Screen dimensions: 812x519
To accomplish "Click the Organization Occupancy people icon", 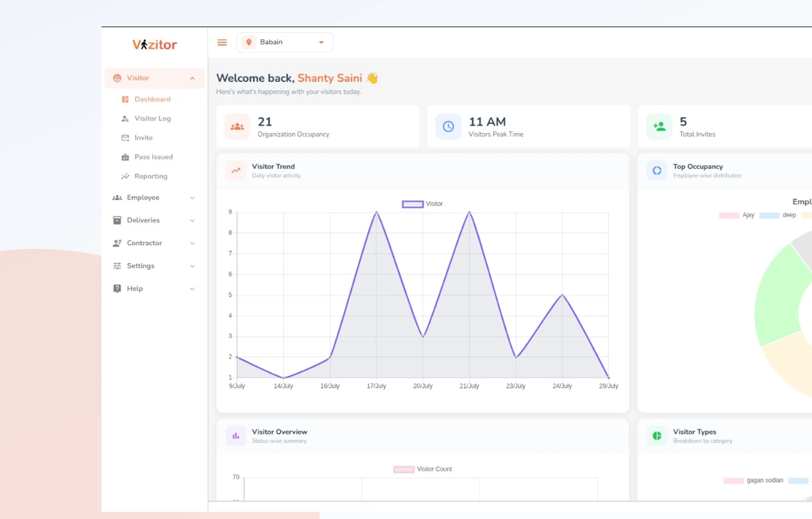I will click(237, 126).
